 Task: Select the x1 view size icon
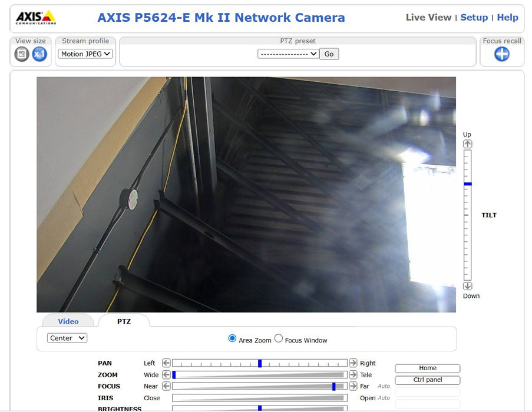[39, 54]
